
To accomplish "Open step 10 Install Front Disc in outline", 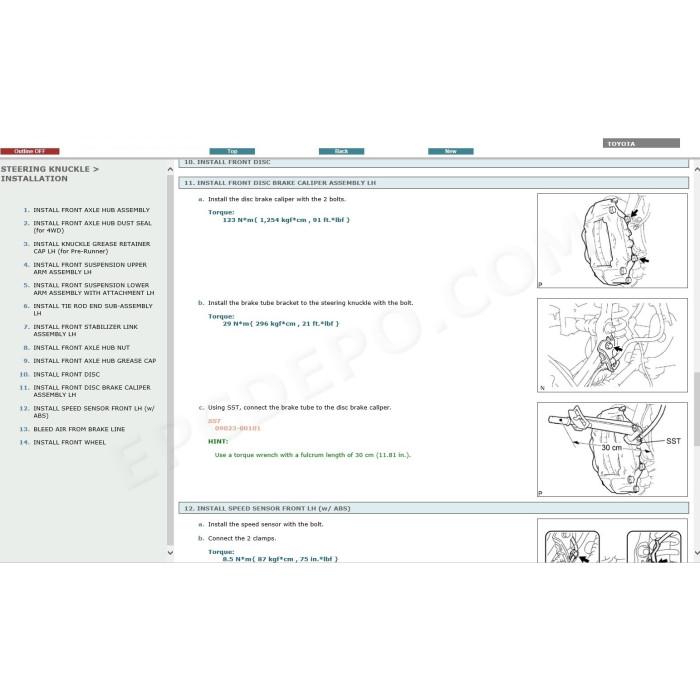I will (x=67, y=375).
